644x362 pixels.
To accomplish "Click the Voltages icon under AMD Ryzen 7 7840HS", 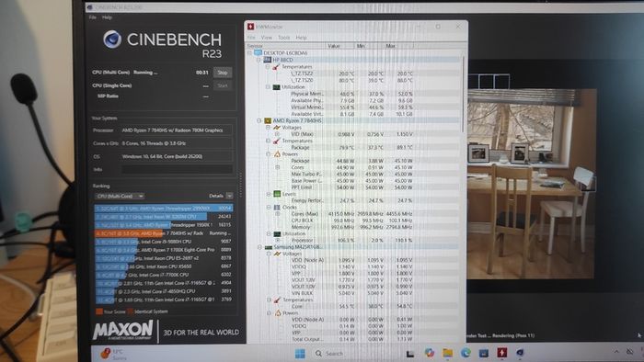I will [277, 128].
